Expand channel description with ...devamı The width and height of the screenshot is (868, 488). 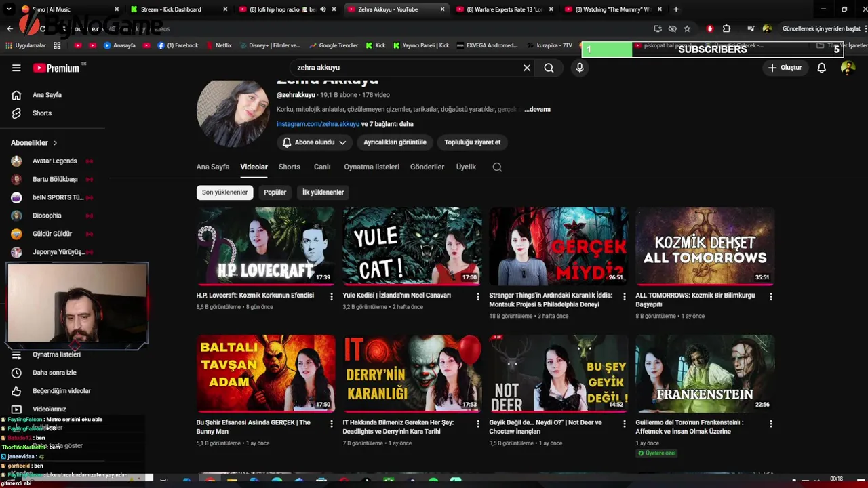(x=537, y=110)
